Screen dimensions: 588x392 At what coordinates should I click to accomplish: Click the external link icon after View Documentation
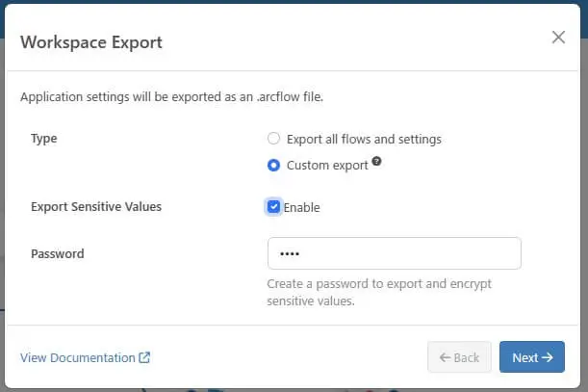(x=145, y=357)
